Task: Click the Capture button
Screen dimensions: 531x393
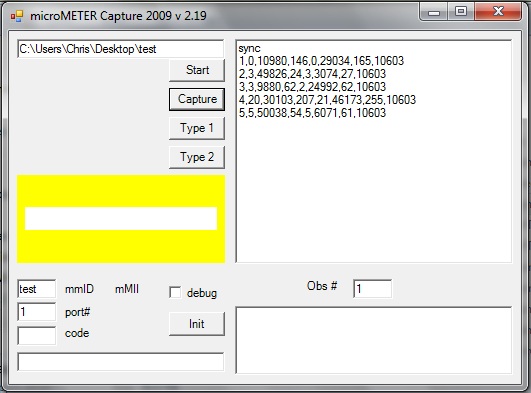Action: point(197,99)
